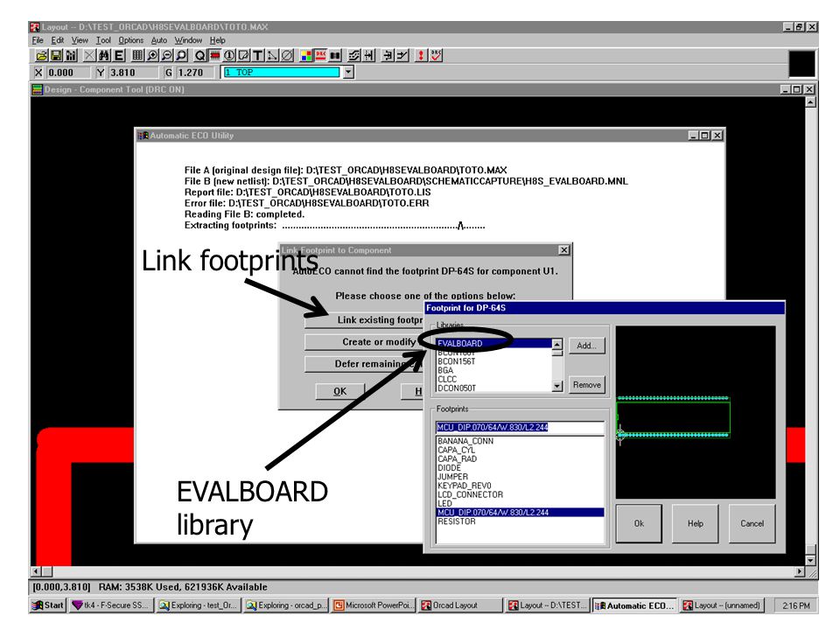Click Libraries list scroll-down arrow
This screenshot has width=840, height=630.
coord(557,386)
